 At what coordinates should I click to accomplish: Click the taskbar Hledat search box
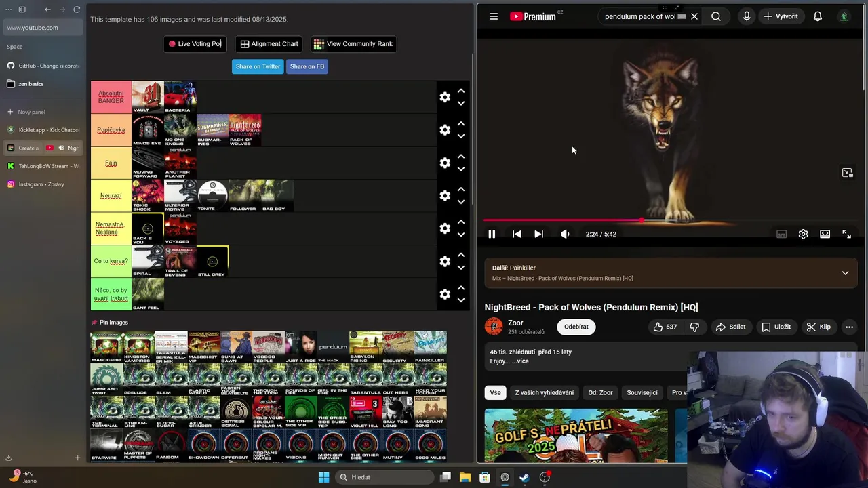[x=383, y=477]
